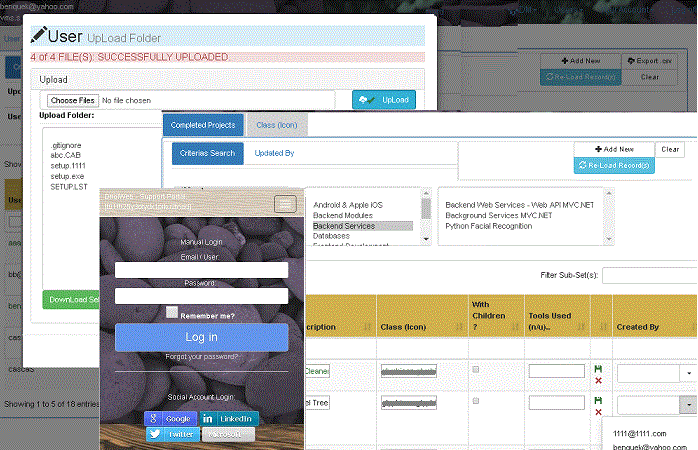This screenshot has height=450, width=698.
Task: Open the hamburger menu on login panel
Action: 285,204
